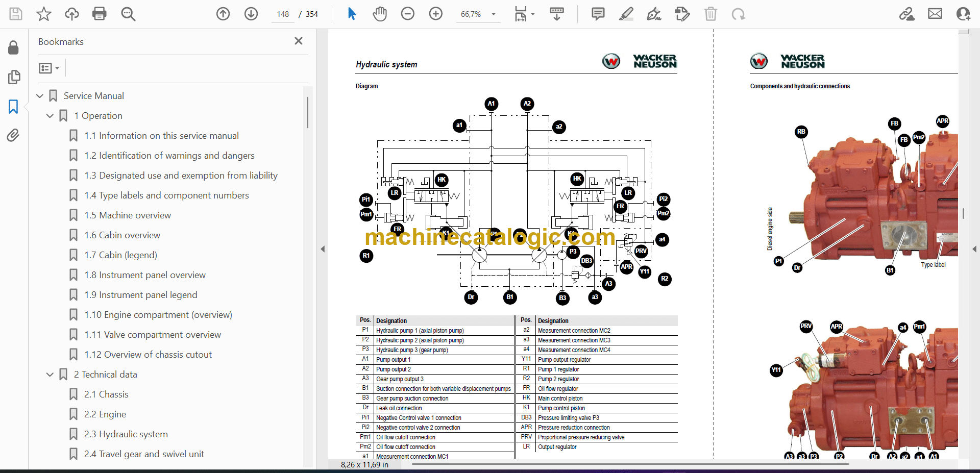Upload file to cloud
The width and height of the screenshot is (980, 473).
pyautogui.click(x=72, y=14)
